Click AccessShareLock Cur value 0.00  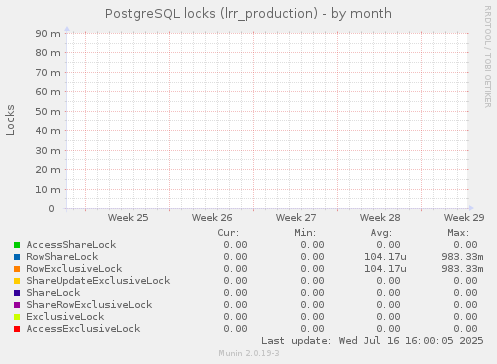coord(235,245)
